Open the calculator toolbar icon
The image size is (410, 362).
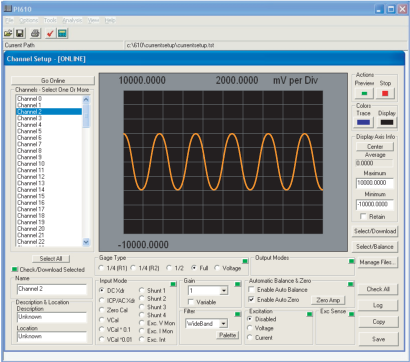click(x=62, y=33)
